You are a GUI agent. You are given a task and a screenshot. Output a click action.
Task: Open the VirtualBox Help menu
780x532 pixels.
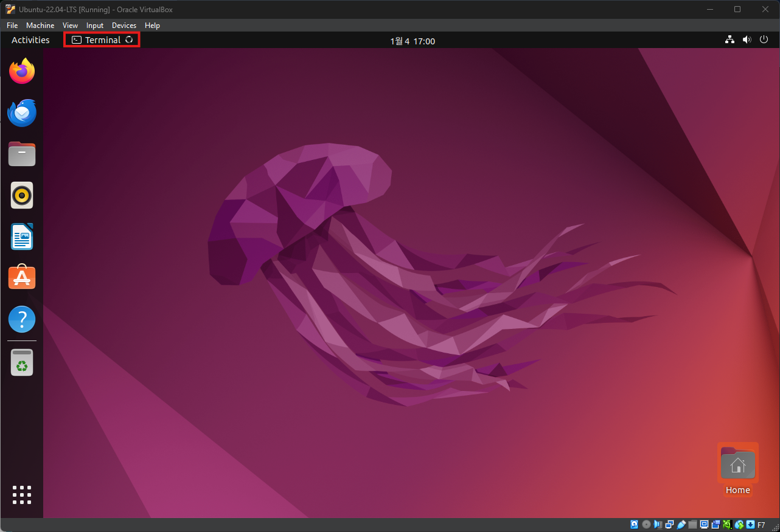coord(152,26)
